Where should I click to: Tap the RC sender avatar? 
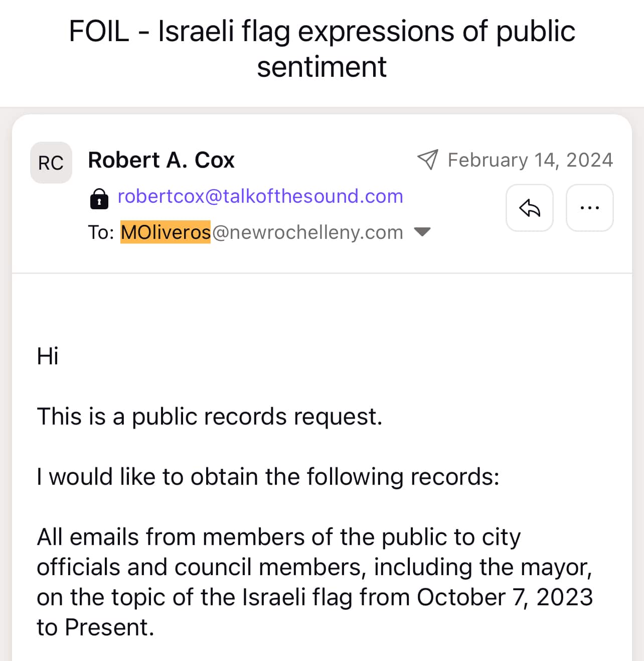(x=51, y=163)
